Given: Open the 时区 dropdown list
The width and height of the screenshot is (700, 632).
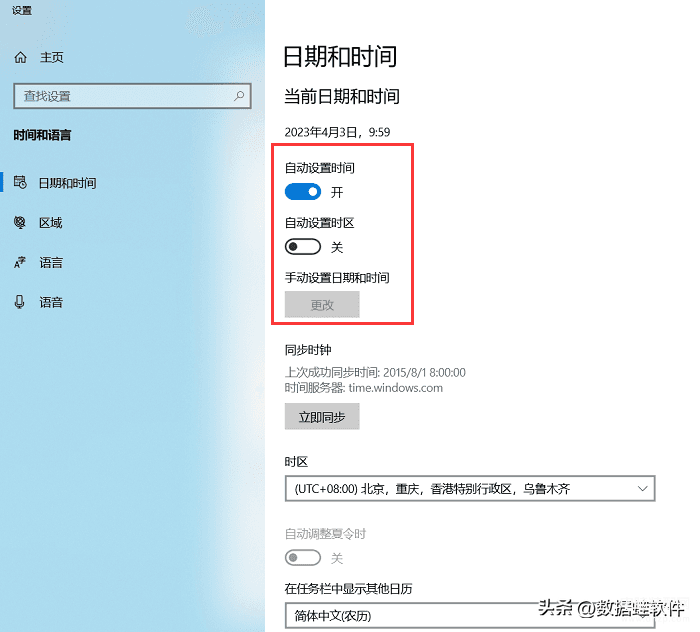Looking at the screenshot, I should [470, 489].
